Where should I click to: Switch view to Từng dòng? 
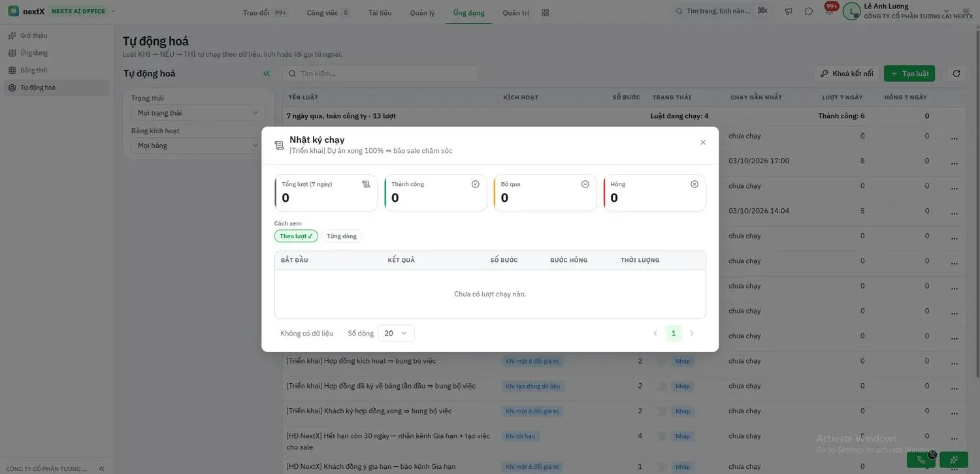[x=342, y=236]
